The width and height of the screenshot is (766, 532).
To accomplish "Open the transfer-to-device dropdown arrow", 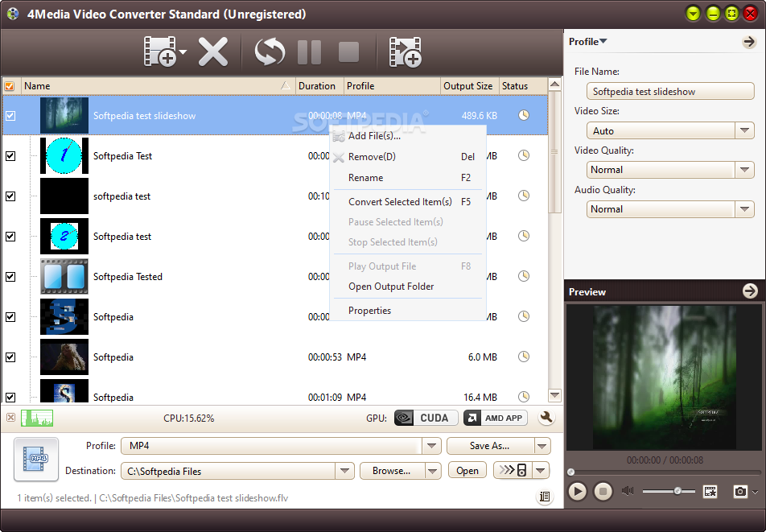I will (x=541, y=471).
